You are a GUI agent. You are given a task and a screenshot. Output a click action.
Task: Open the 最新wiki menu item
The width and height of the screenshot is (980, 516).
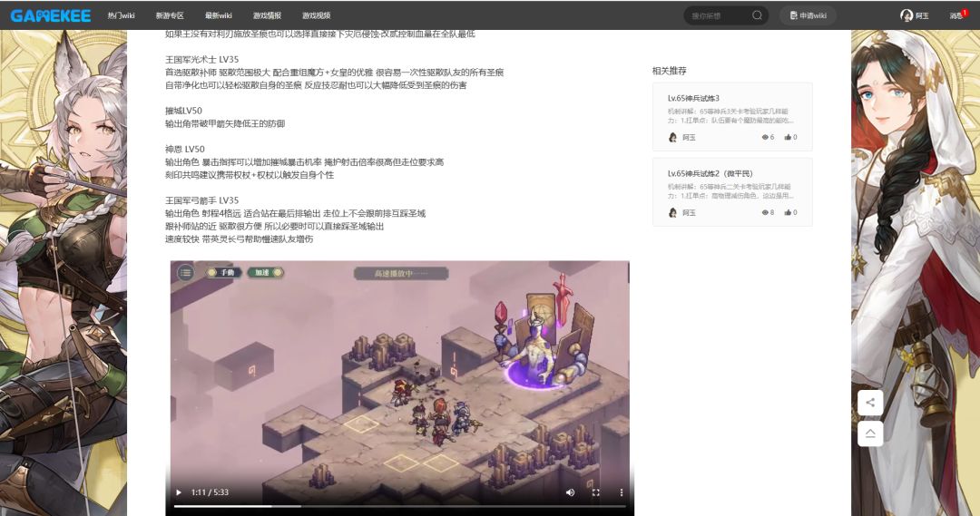point(218,15)
